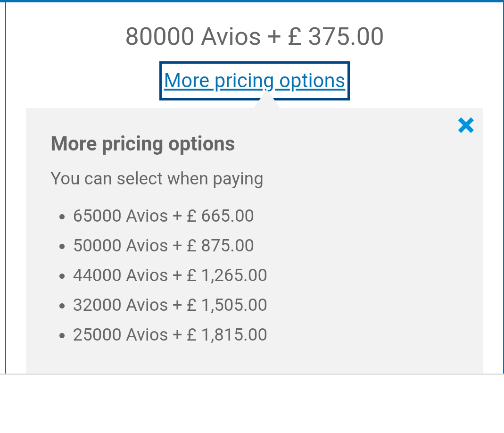The height and width of the screenshot is (433, 504).
Task: Select the 25000 Avios + £1,815.00 option
Action: click(170, 334)
